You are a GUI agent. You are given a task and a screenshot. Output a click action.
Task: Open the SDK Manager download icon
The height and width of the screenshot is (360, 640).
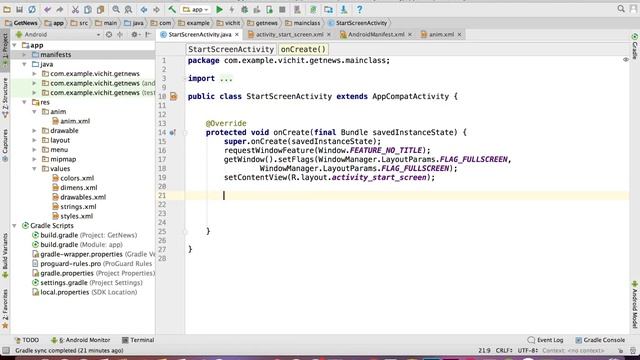coord(344,9)
